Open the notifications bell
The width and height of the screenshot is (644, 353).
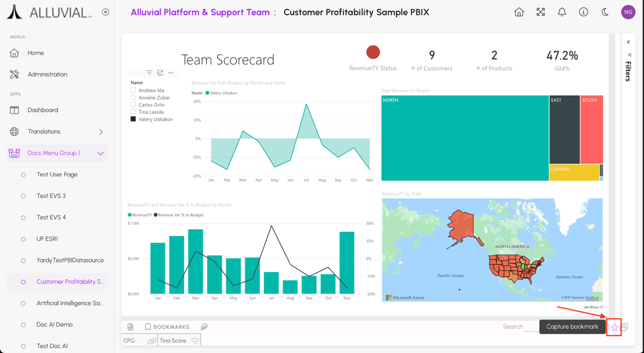(562, 12)
